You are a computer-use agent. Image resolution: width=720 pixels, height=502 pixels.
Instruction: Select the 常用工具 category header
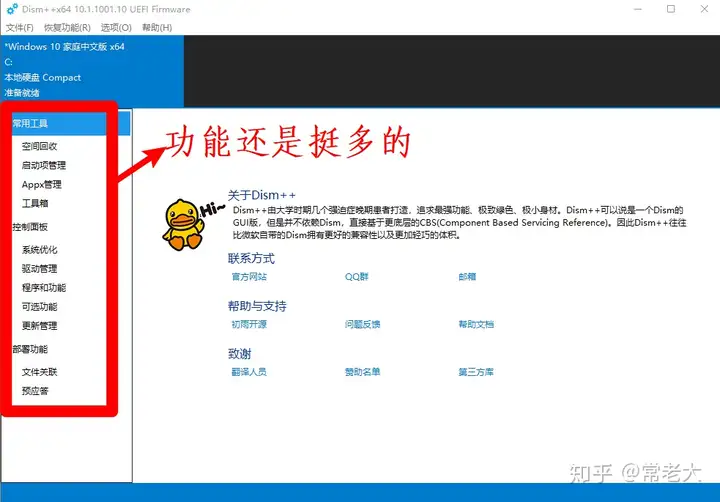click(66, 124)
